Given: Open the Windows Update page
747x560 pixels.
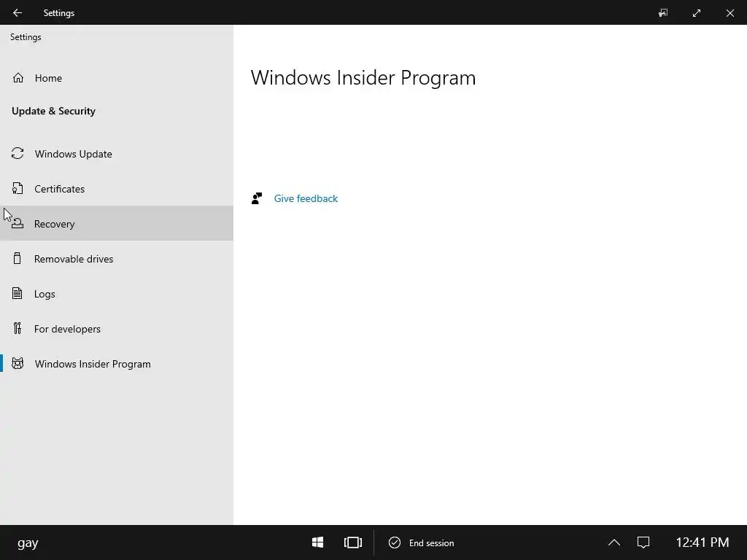Looking at the screenshot, I should 117,153.
